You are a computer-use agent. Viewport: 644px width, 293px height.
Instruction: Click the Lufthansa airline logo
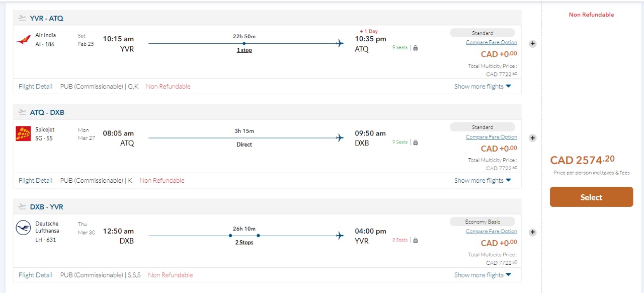pyautogui.click(x=23, y=228)
